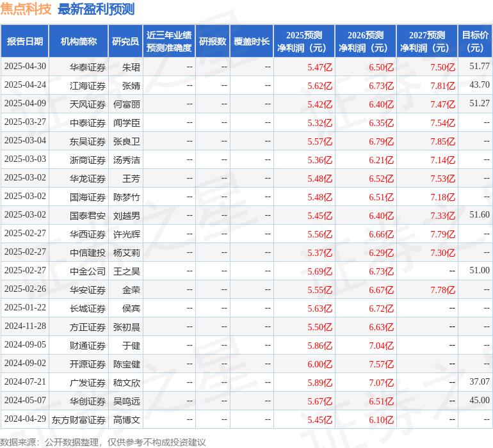The width and height of the screenshot is (493, 448).
Task: Click the 2027预测净利润 column header
Action: (427, 42)
